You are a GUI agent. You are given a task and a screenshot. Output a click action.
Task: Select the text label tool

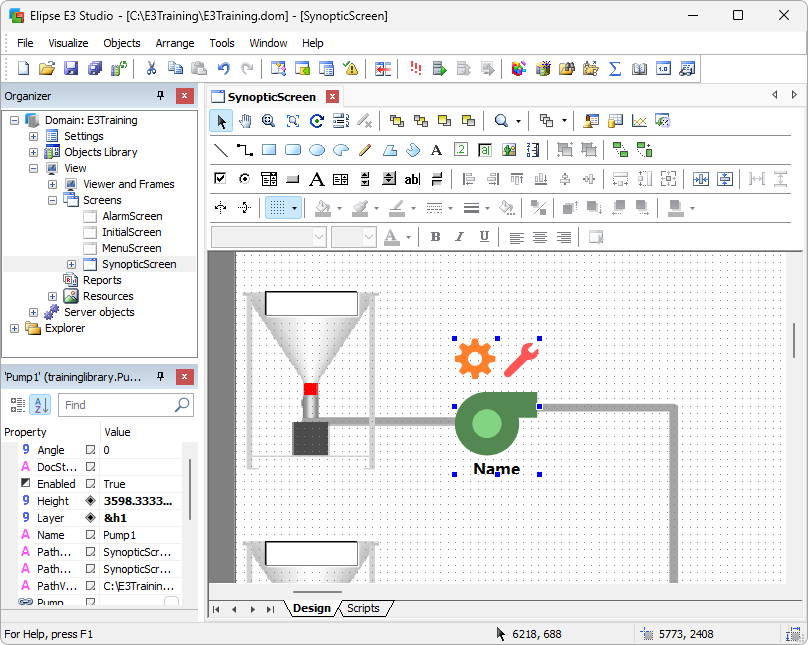436,150
